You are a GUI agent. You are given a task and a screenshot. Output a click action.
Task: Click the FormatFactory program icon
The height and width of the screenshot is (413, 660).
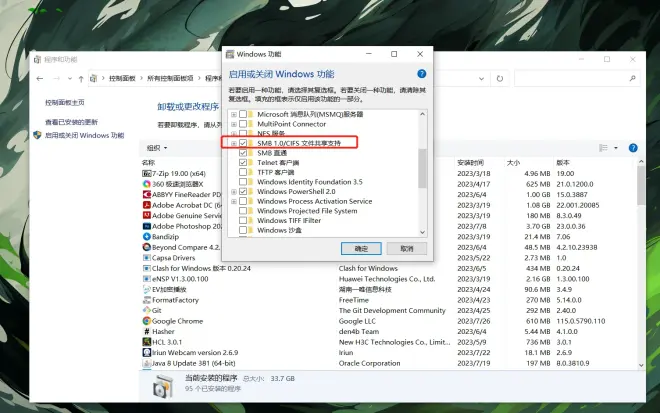(146, 299)
